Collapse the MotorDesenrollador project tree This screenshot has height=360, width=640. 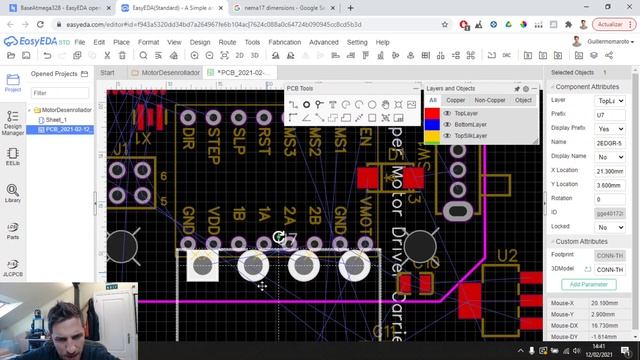tap(29, 110)
